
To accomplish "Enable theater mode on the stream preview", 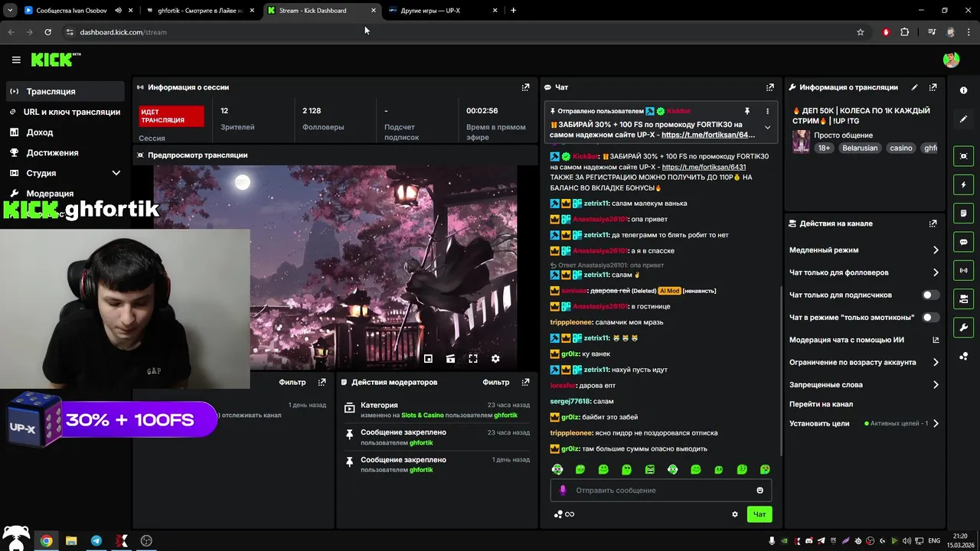I will 450,358.
